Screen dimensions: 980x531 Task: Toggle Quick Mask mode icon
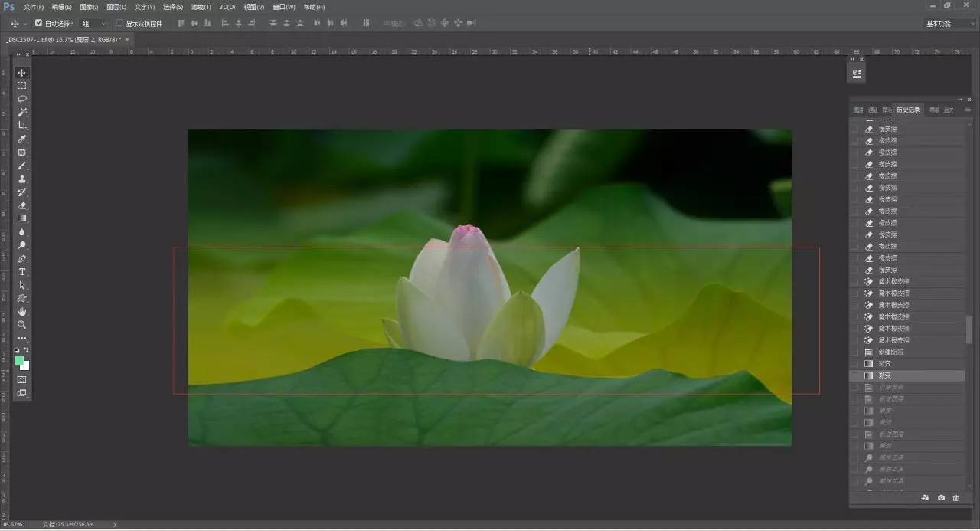[x=22, y=379]
